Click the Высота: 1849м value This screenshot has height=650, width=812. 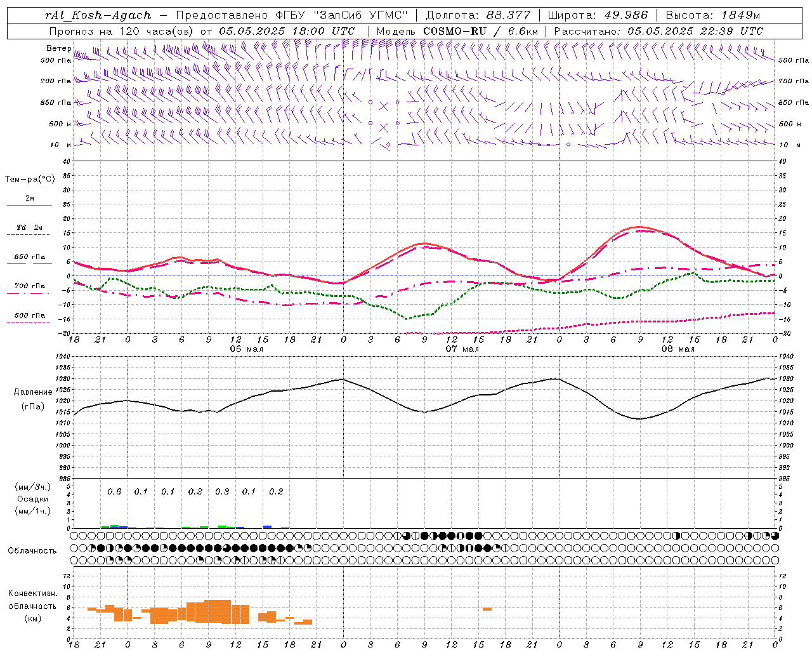(713, 15)
